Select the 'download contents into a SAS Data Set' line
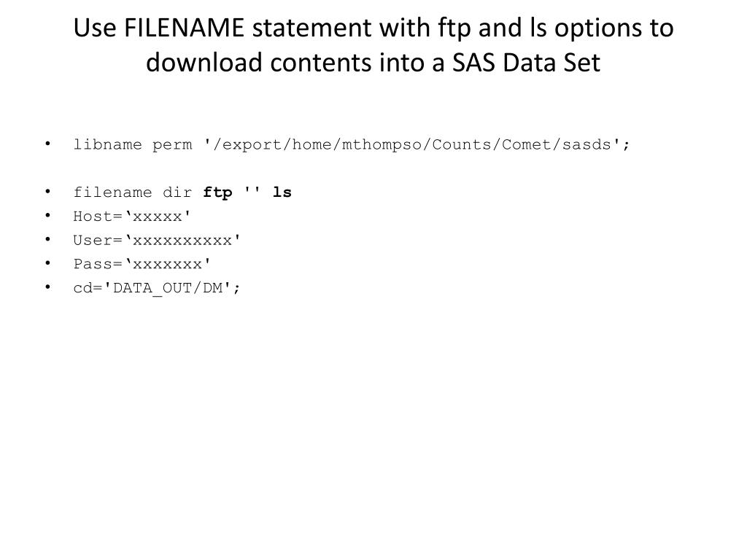747x560 pixels. point(373,63)
